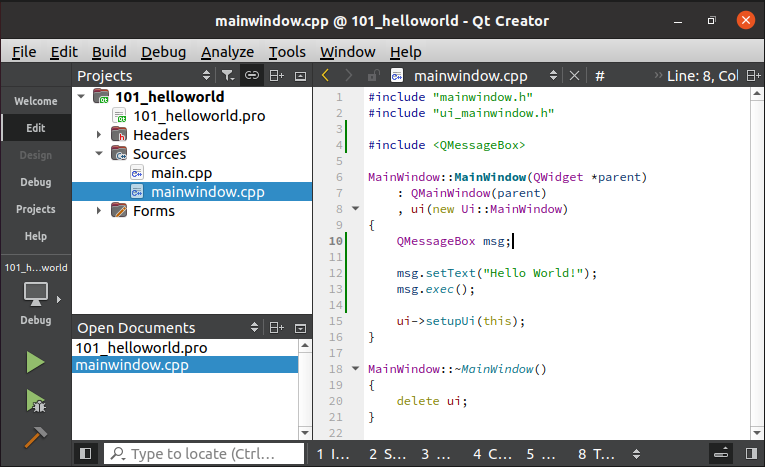Viewport: 765px width, 467px height.
Task: Switch to Welcome mode
Action: tap(36, 101)
